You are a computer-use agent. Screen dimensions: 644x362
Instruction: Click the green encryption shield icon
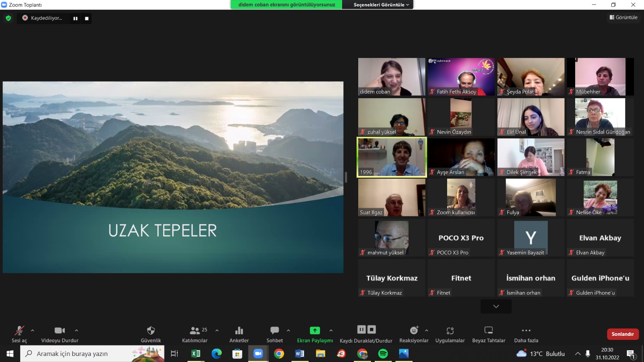[8, 18]
